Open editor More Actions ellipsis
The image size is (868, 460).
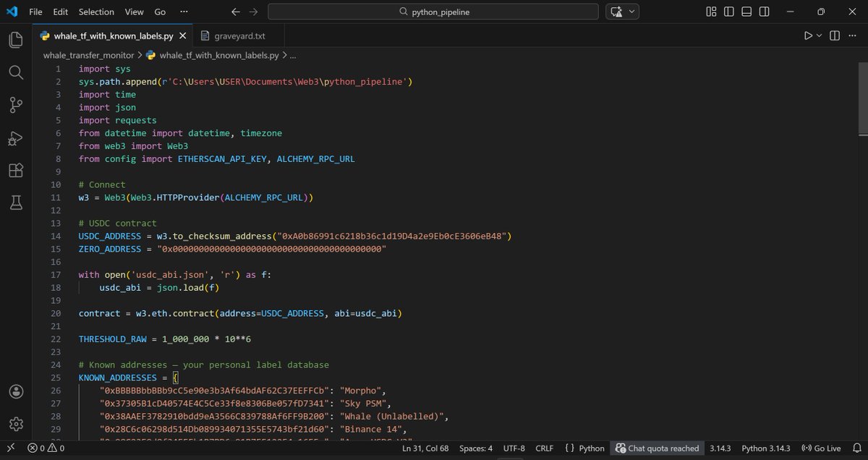click(x=853, y=35)
